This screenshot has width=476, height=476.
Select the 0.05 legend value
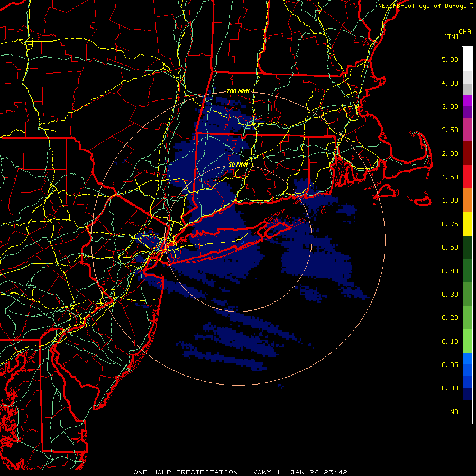tap(450, 365)
